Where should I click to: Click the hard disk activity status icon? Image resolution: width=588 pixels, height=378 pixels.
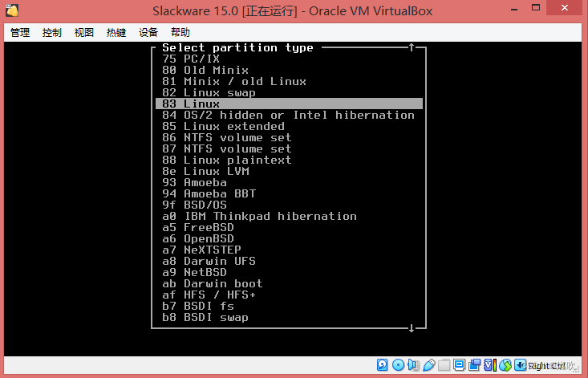[382, 365]
